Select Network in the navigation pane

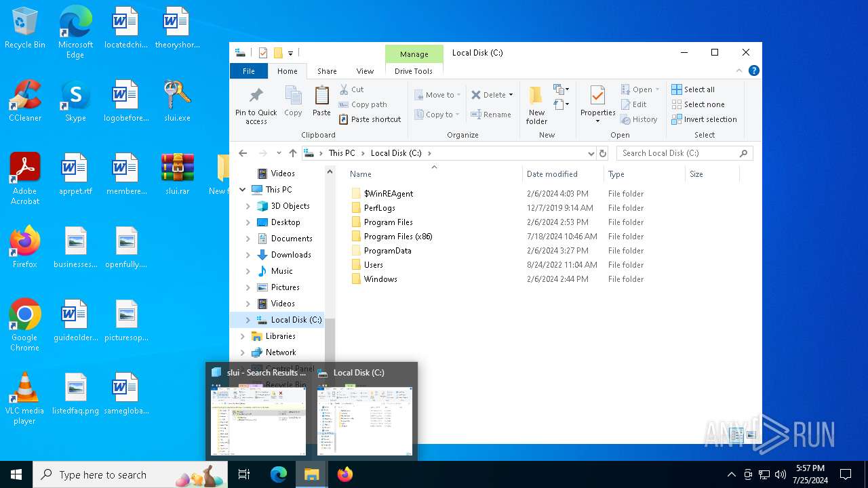coord(280,352)
